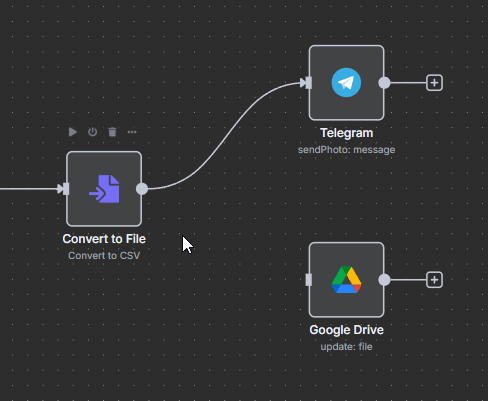This screenshot has height=401, width=488.
Task: Select the Telegram node icon
Action: [346, 83]
